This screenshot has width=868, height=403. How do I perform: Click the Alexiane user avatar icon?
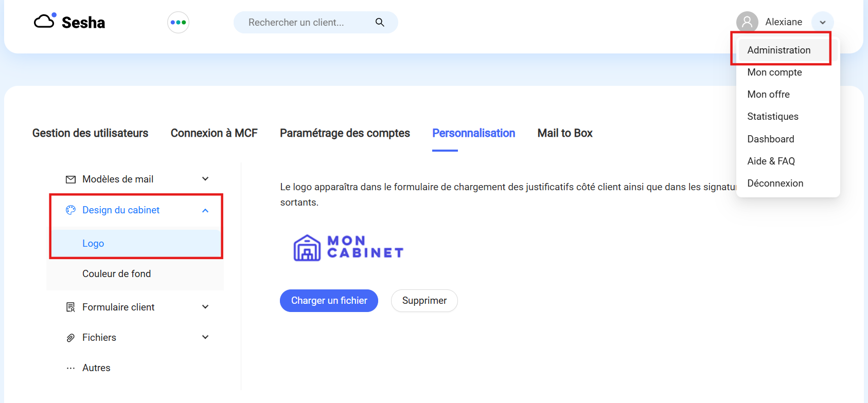pyautogui.click(x=747, y=22)
